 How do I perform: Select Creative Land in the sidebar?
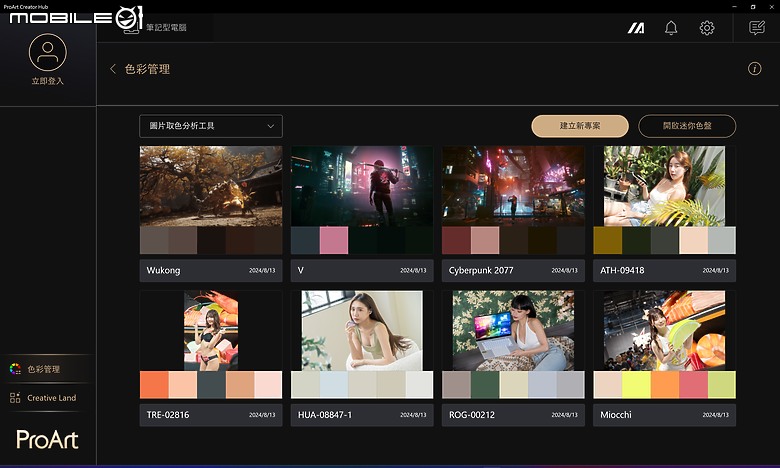[x=48, y=397]
